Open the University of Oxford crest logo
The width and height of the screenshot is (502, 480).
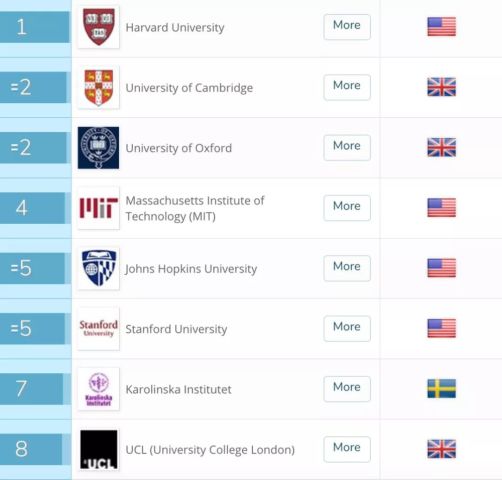pyautogui.click(x=98, y=148)
